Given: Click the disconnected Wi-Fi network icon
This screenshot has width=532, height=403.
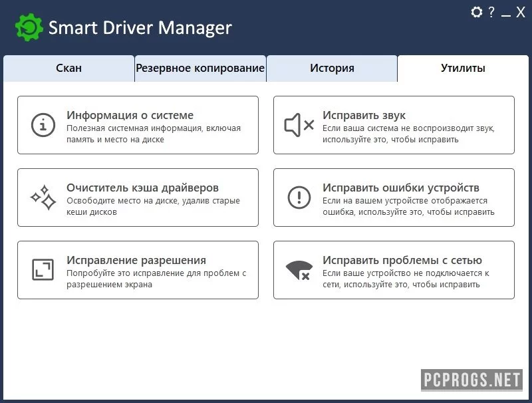Looking at the screenshot, I should click(299, 271).
